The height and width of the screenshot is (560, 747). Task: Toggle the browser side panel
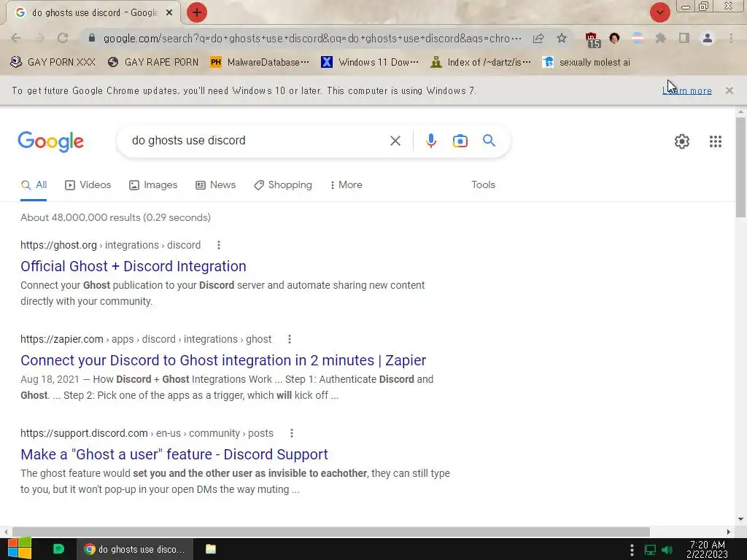pos(684,38)
